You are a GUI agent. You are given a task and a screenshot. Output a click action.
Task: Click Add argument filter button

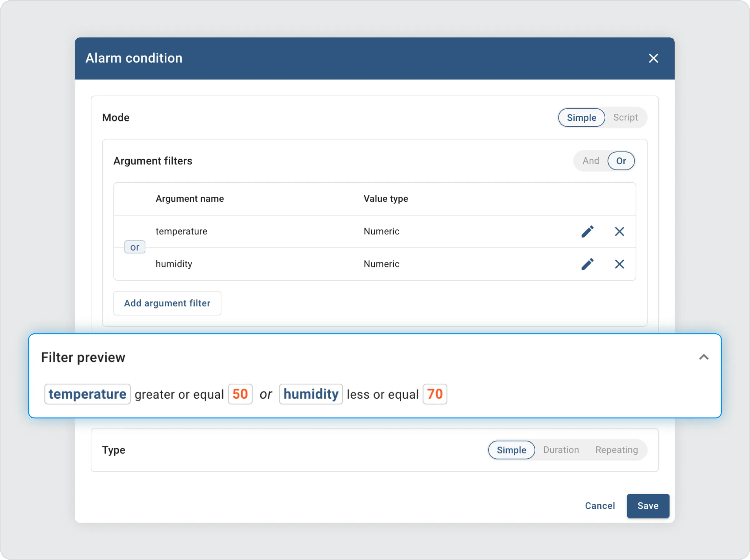click(167, 303)
